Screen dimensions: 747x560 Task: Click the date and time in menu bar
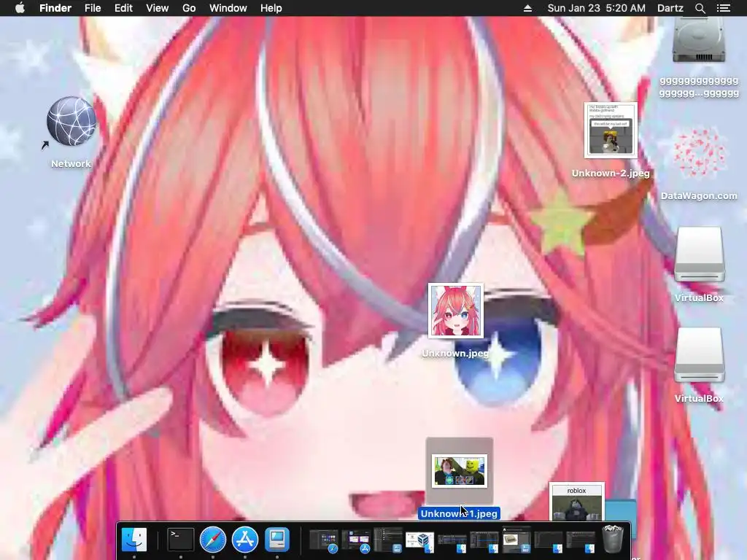[x=596, y=8]
